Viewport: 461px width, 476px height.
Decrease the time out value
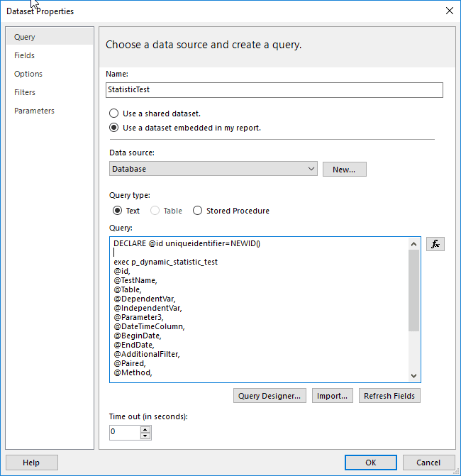(145, 435)
